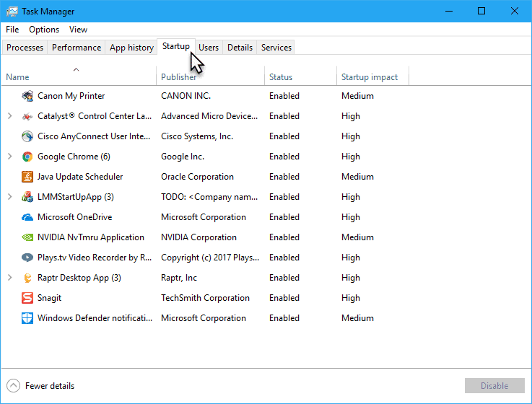The image size is (532, 404).
Task: Click the Cisco Systems, Inc. publisher cell
Action: (197, 136)
